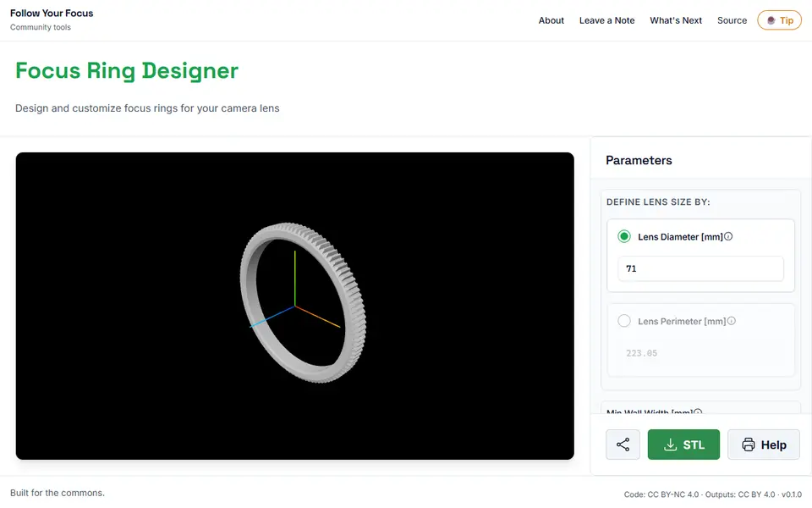The image size is (812, 508).
Task: Click the Tip button
Action: (779, 20)
